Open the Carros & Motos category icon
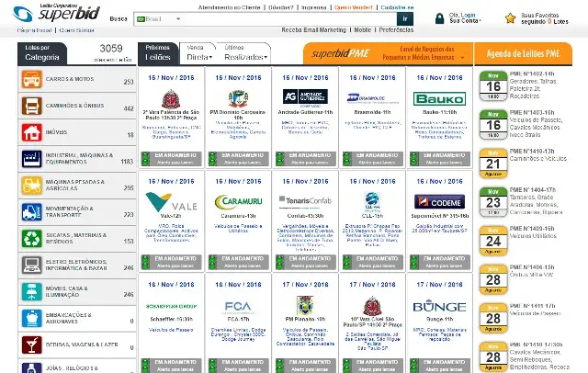 pos(31,79)
